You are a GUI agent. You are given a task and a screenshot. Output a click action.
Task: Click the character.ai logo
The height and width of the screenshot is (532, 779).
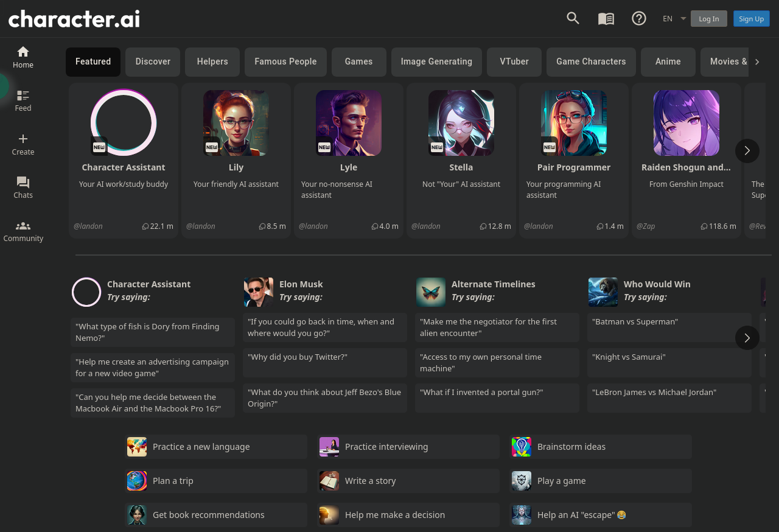(x=74, y=19)
